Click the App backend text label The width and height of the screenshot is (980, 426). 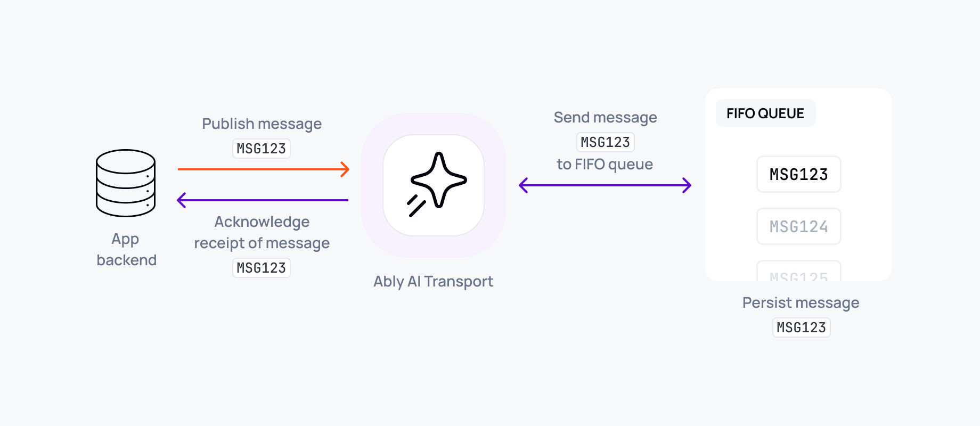126,249
